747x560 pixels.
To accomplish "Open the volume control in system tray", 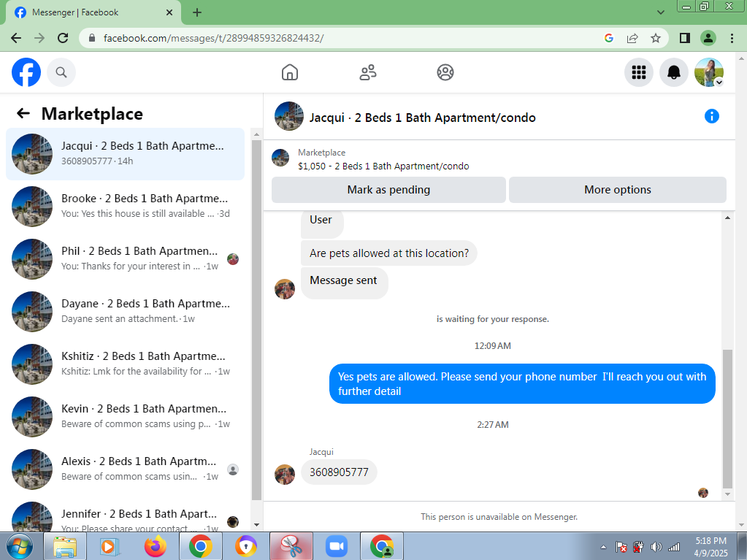I will click(656, 547).
